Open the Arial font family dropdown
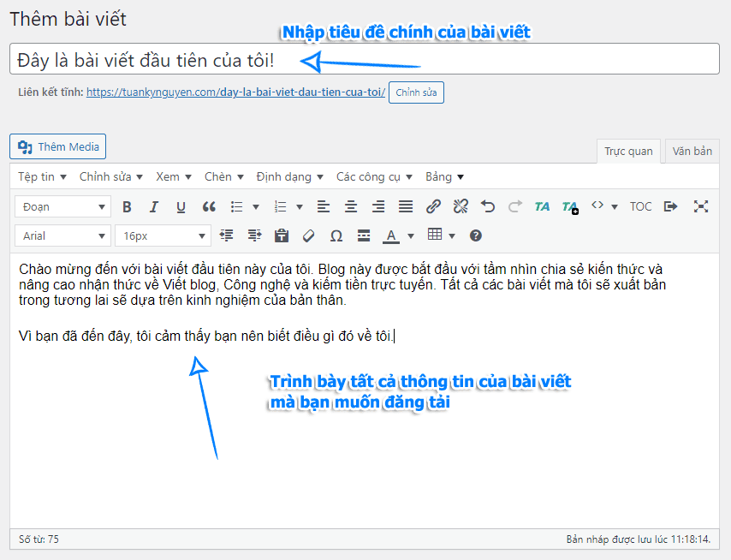 pyautogui.click(x=62, y=235)
